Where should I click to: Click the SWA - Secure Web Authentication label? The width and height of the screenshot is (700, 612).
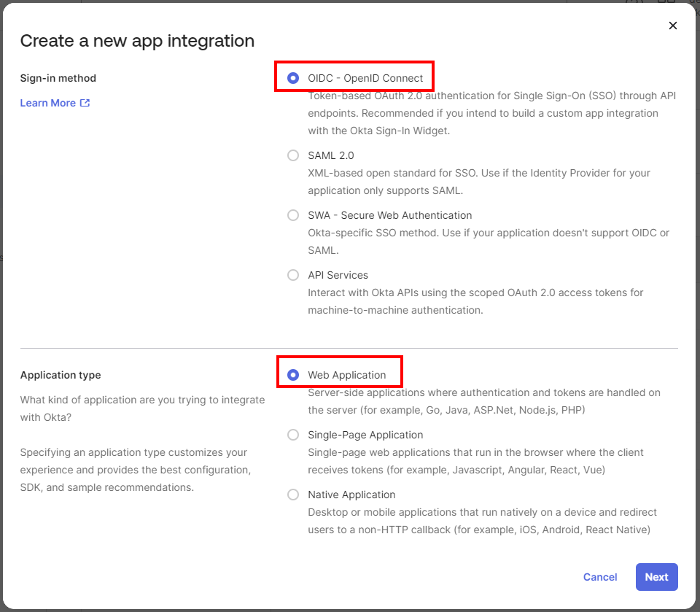389,215
